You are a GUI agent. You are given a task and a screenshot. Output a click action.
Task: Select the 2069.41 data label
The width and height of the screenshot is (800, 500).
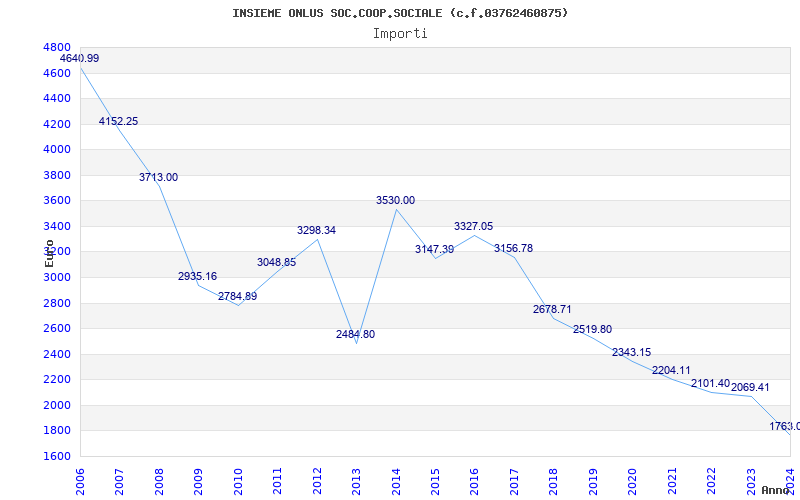pyautogui.click(x=750, y=388)
